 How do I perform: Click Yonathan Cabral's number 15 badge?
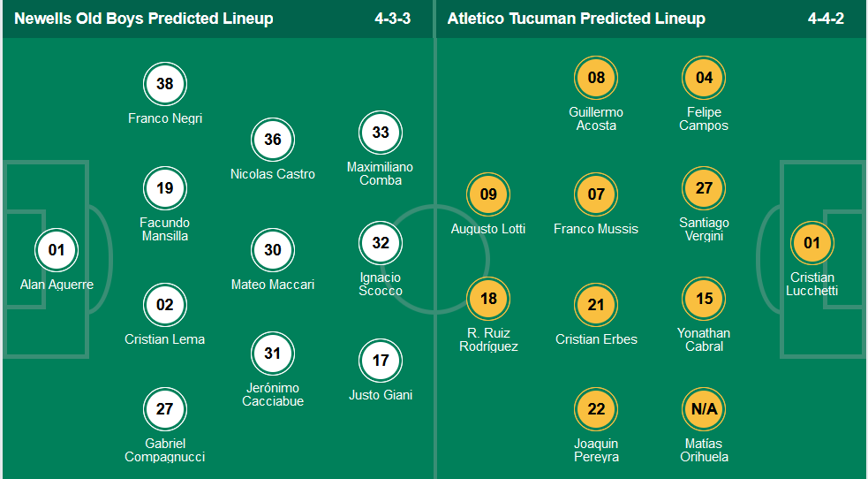704,299
